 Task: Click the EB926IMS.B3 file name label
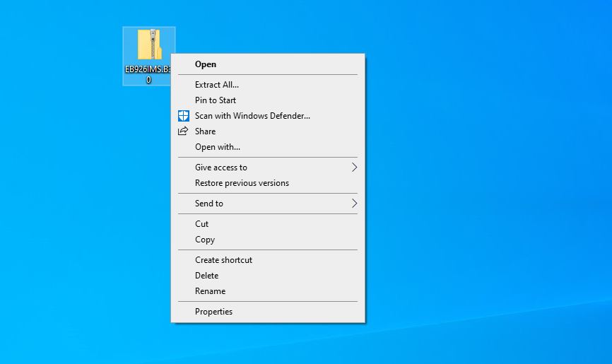click(x=148, y=74)
